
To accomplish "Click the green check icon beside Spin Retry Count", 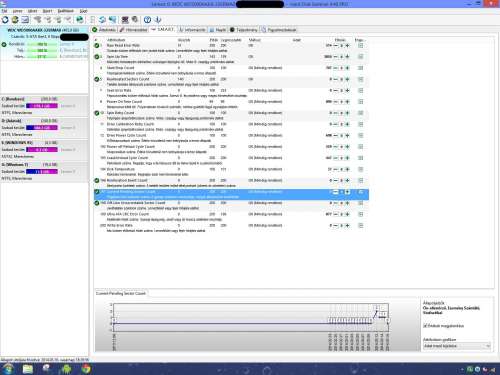I will click(x=97, y=113).
